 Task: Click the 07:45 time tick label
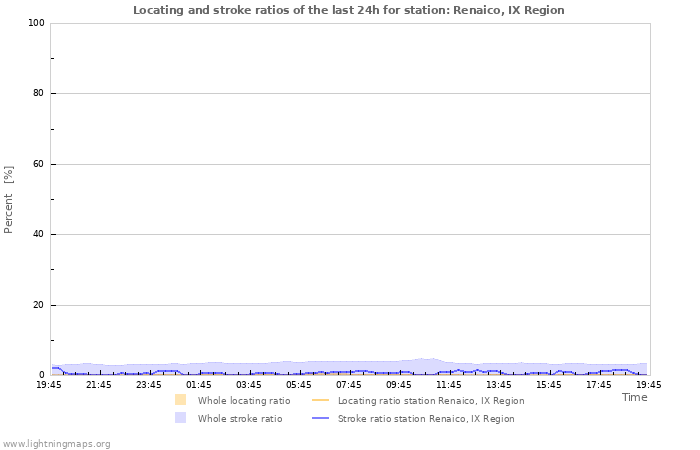coord(349,385)
